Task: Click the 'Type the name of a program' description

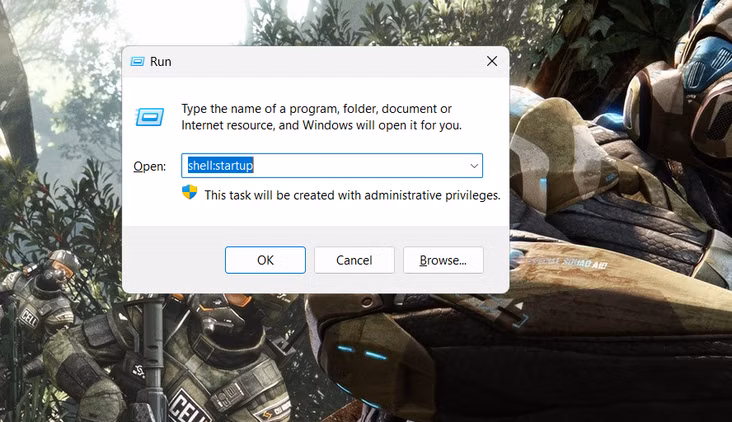Action: click(321, 117)
